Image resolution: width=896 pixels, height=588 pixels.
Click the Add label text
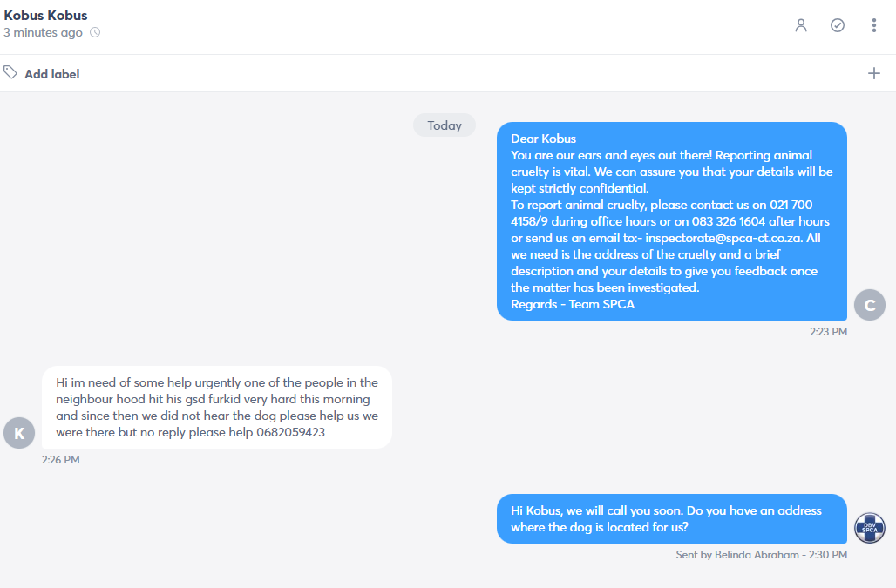point(52,74)
